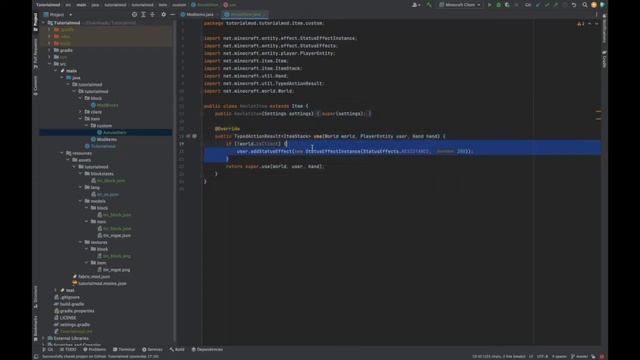Image resolution: width=640 pixels, height=360 pixels.
Task: Open Commit tool window from left stripe
Action: (x=36, y=86)
